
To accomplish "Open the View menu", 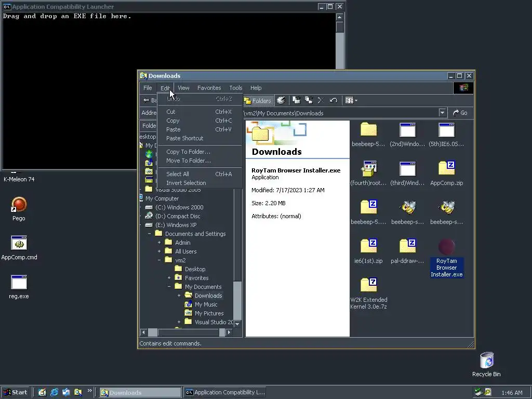I will tap(183, 88).
